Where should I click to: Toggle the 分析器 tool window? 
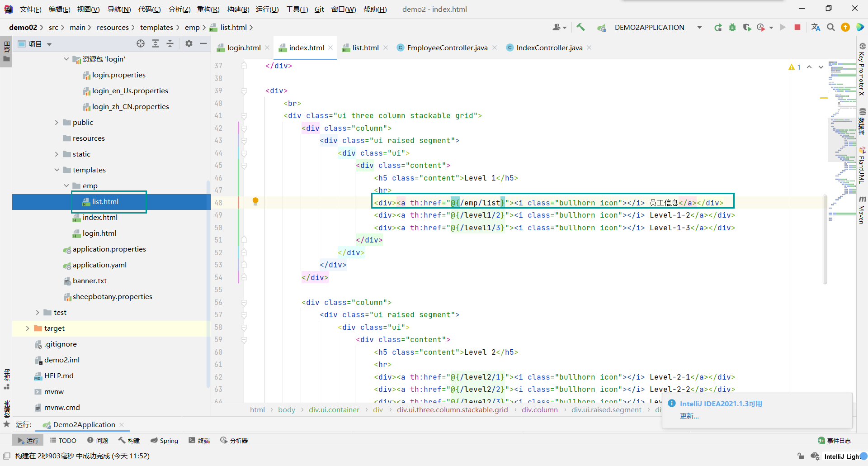[x=234, y=440]
